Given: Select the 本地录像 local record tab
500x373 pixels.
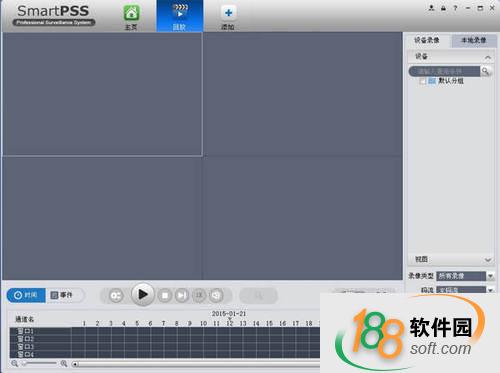Looking at the screenshot, I should (473, 40).
